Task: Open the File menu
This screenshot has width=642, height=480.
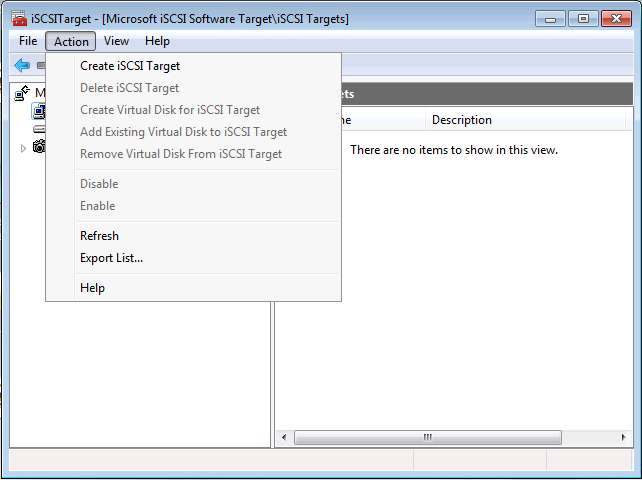Action: point(28,41)
